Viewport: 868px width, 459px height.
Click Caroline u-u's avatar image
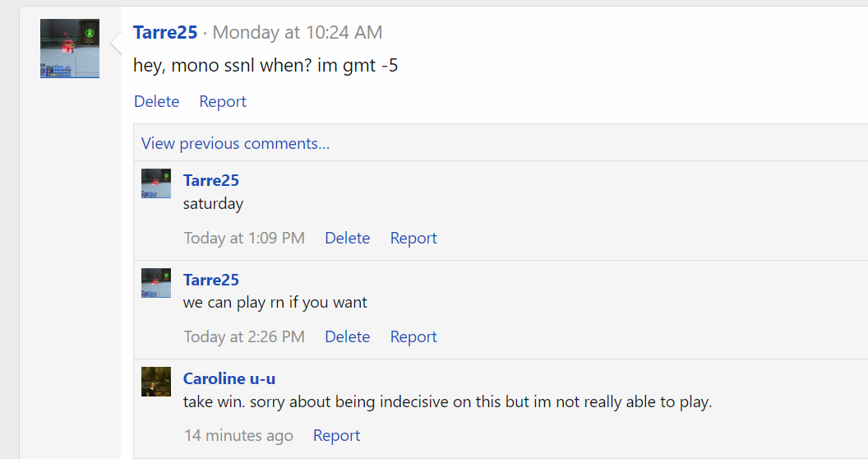[156, 382]
